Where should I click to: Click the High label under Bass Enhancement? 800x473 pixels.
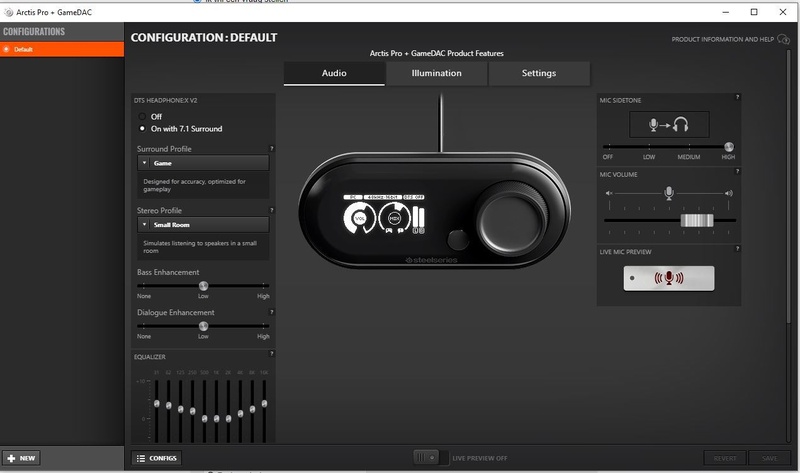(x=263, y=296)
